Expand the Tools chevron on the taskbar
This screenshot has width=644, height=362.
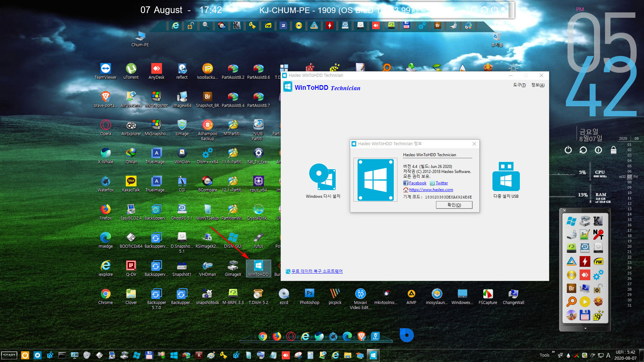tap(553, 352)
